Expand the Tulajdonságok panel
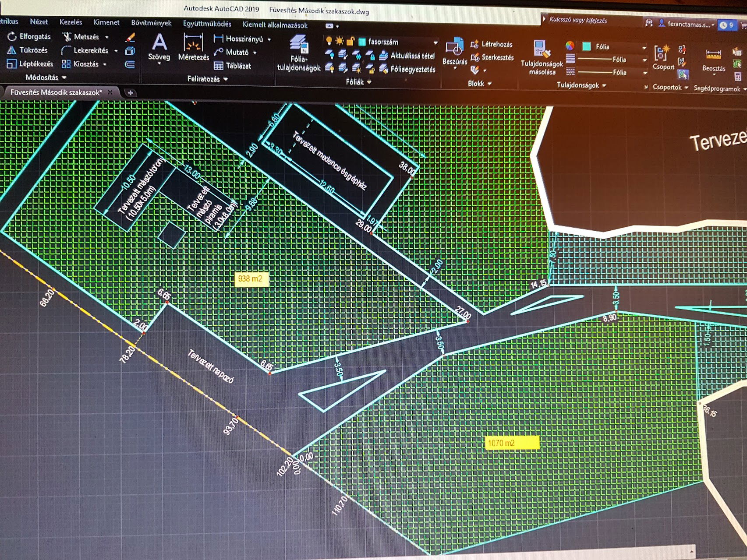 pos(581,85)
